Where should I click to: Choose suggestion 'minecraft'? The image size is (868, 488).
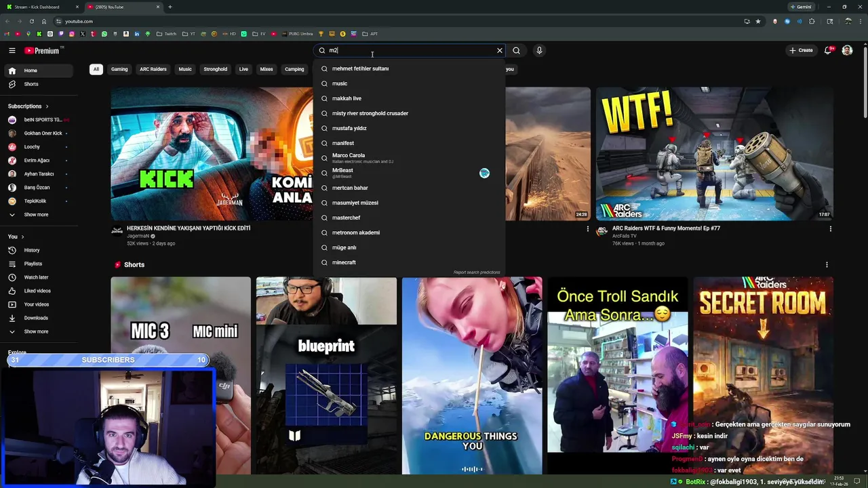tap(409, 262)
